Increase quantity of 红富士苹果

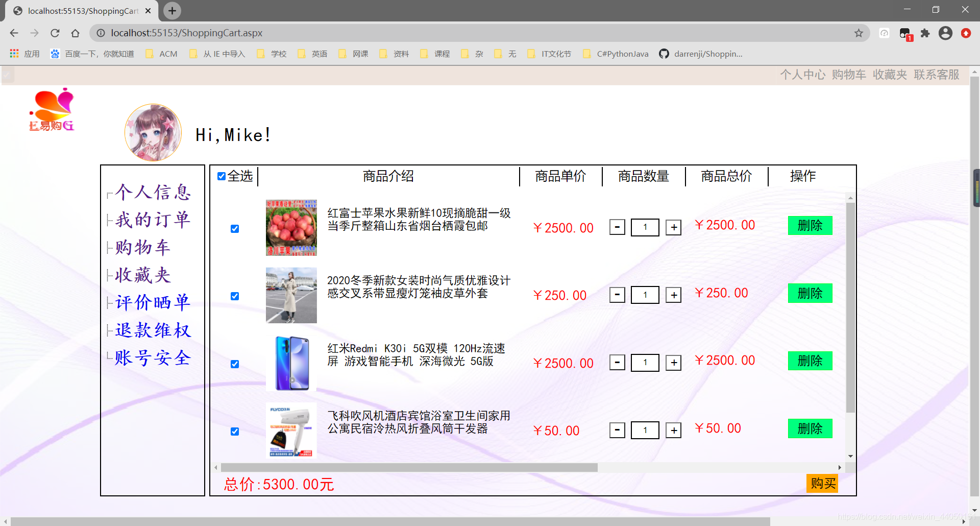pos(674,227)
